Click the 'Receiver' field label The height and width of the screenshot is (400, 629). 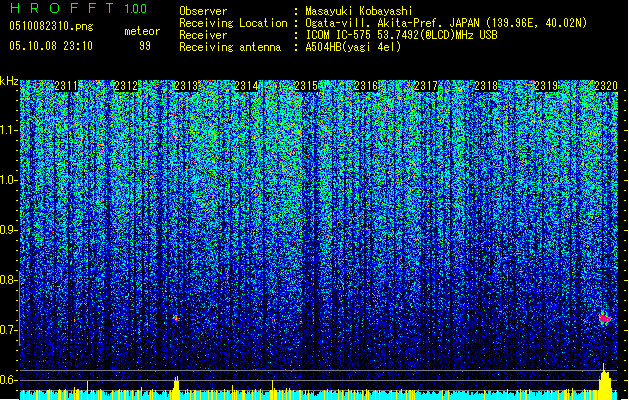(203, 35)
